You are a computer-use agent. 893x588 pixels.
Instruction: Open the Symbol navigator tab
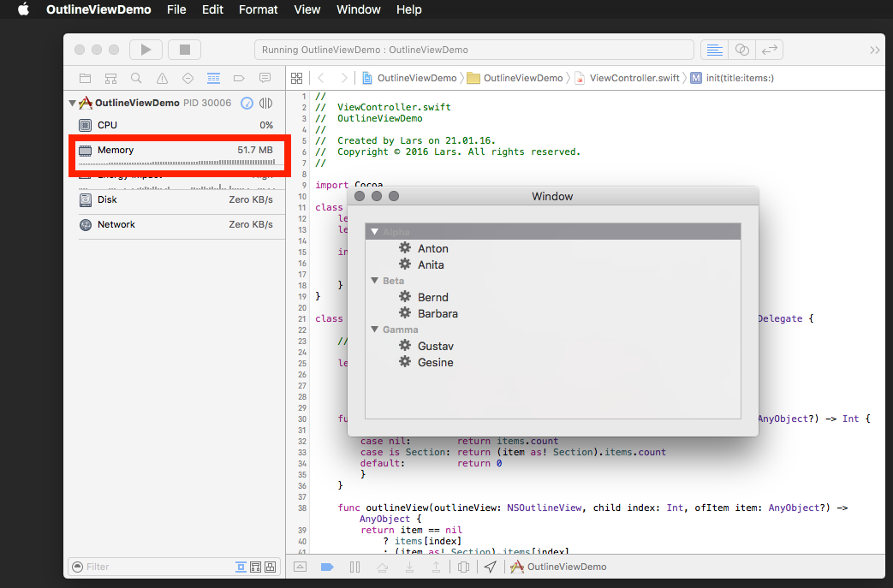click(x=111, y=78)
